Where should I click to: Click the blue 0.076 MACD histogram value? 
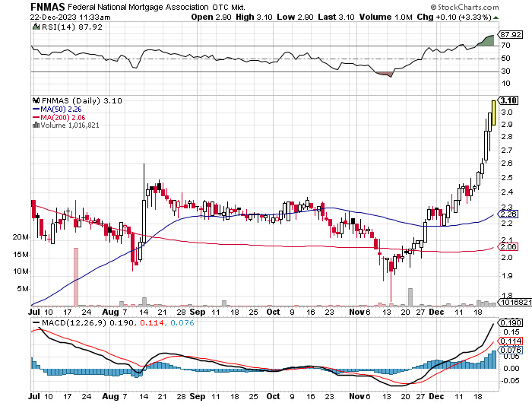point(182,322)
